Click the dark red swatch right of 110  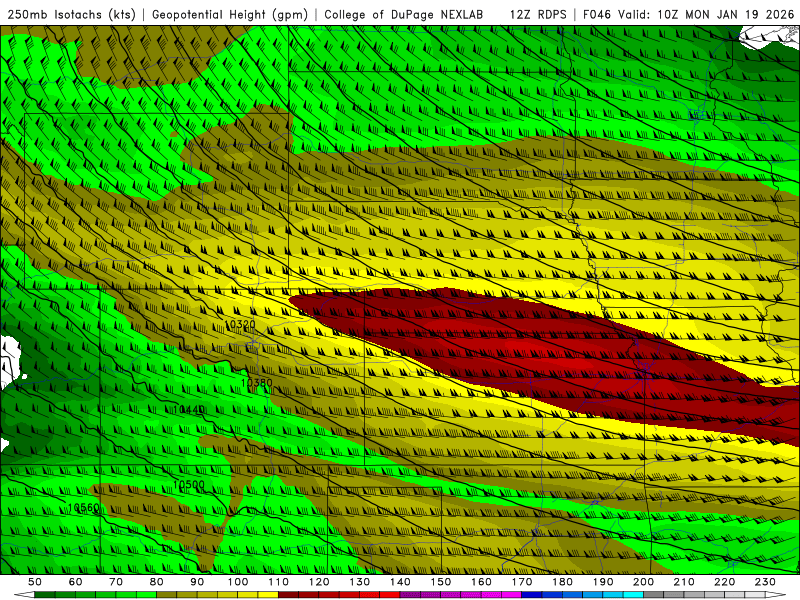(x=288, y=595)
